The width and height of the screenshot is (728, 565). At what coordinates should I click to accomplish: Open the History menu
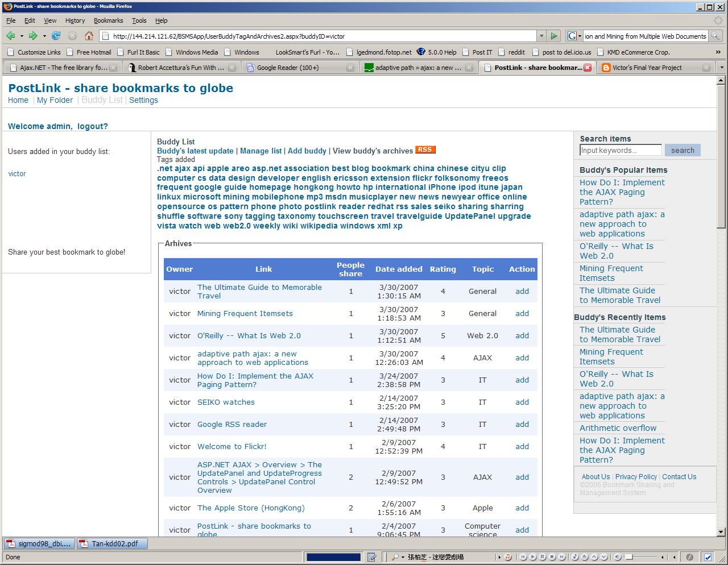[x=75, y=20]
